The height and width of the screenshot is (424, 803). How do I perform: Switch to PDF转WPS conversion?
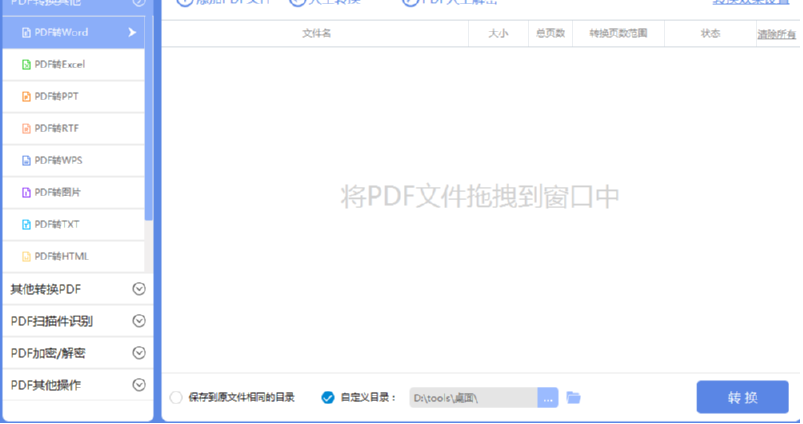click(74, 160)
